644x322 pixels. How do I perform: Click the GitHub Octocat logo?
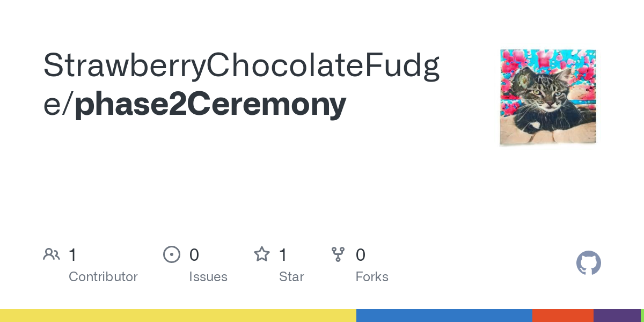tap(588, 263)
